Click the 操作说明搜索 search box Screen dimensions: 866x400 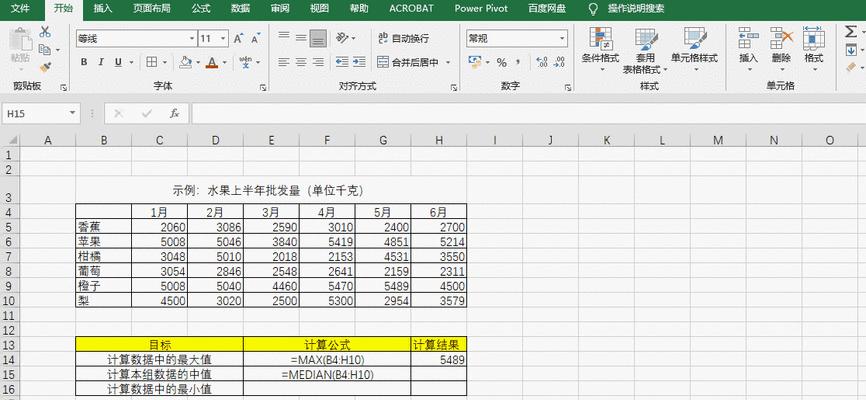(636, 8)
